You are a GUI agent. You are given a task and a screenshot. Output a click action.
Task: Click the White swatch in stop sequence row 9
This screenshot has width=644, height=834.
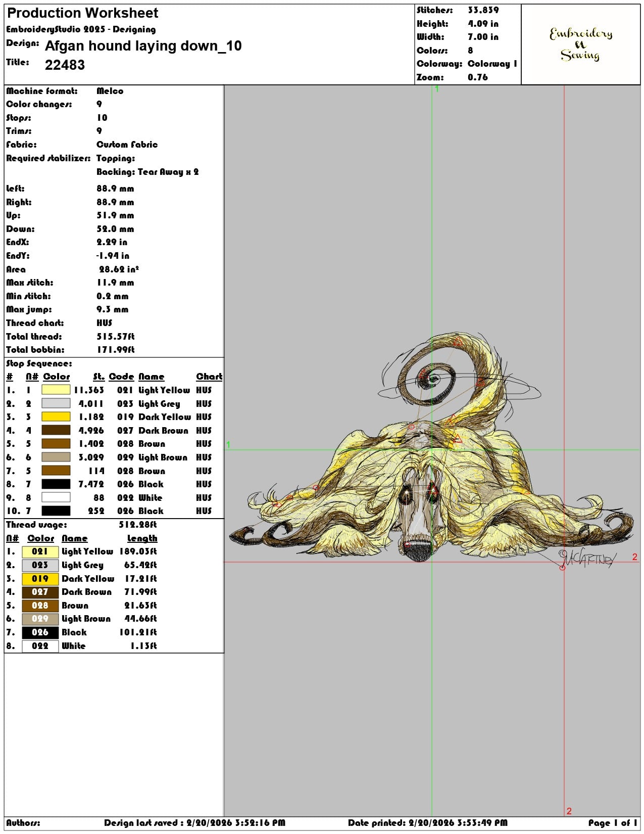click(56, 497)
